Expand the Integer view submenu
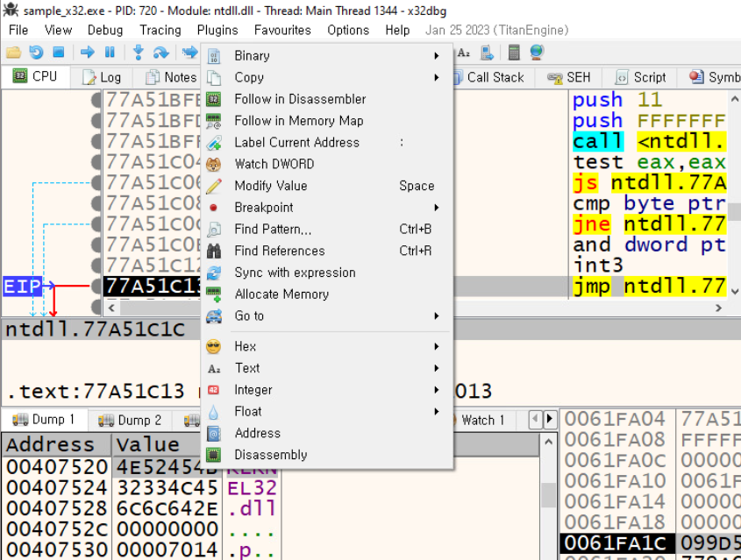This screenshot has height=560, width=741. [329, 390]
